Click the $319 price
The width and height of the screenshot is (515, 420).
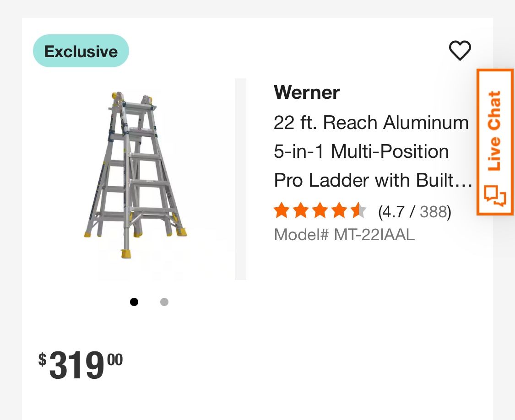(x=81, y=365)
